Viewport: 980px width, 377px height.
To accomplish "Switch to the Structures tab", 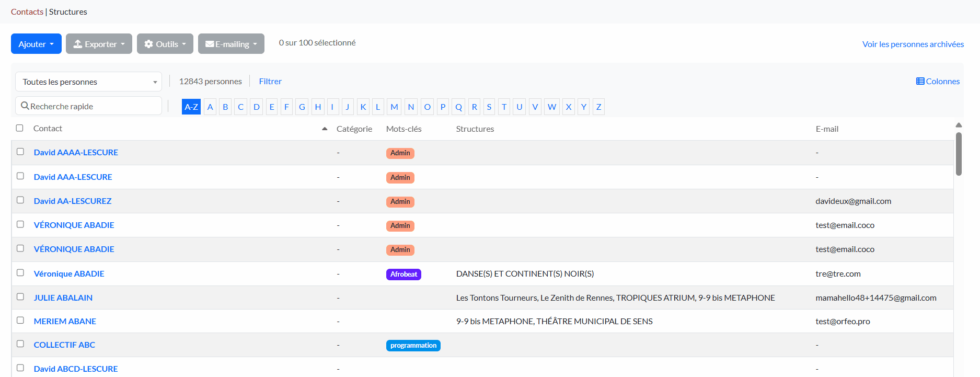I will 68,12.
